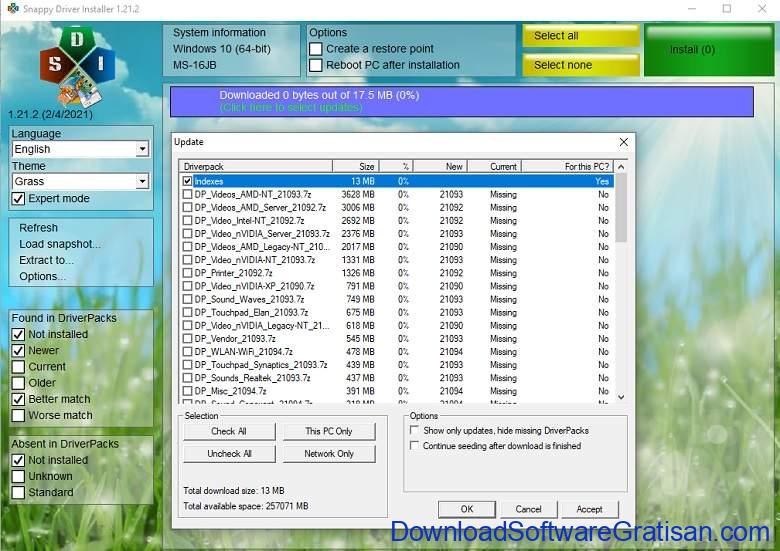Image resolution: width=780 pixels, height=551 pixels.
Task: Click the Select all button
Action: [x=581, y=36]
